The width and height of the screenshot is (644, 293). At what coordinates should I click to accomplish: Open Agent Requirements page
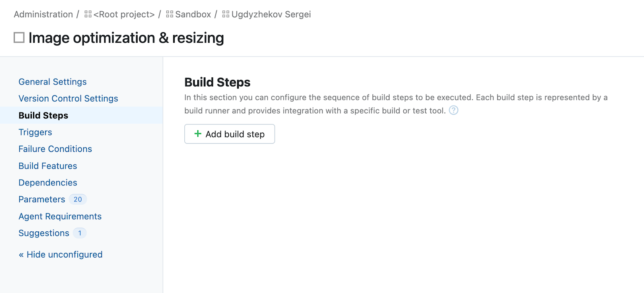pyautogui.click(x=60, y=216)
